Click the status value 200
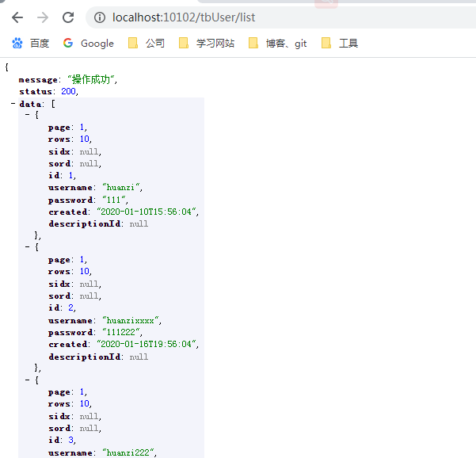Image resolution: width=476 pixels, height=458 pixels. click(x=69, y=92)
